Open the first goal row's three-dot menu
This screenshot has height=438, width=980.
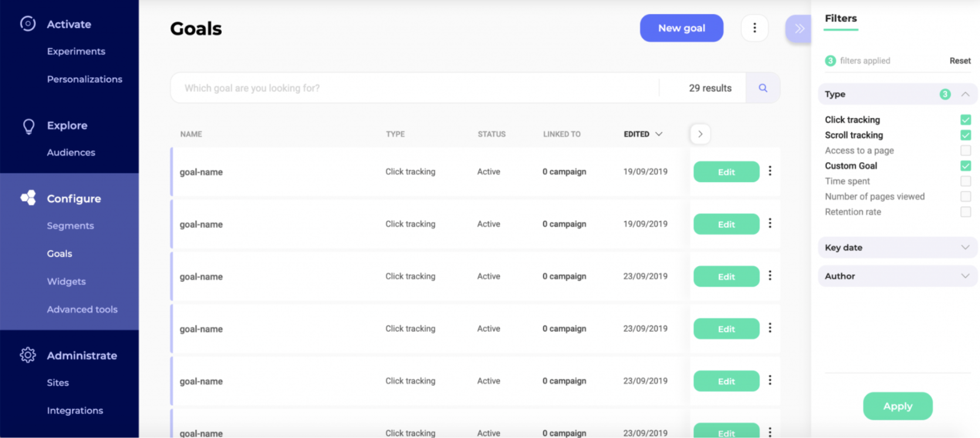(x=770, y=171)
